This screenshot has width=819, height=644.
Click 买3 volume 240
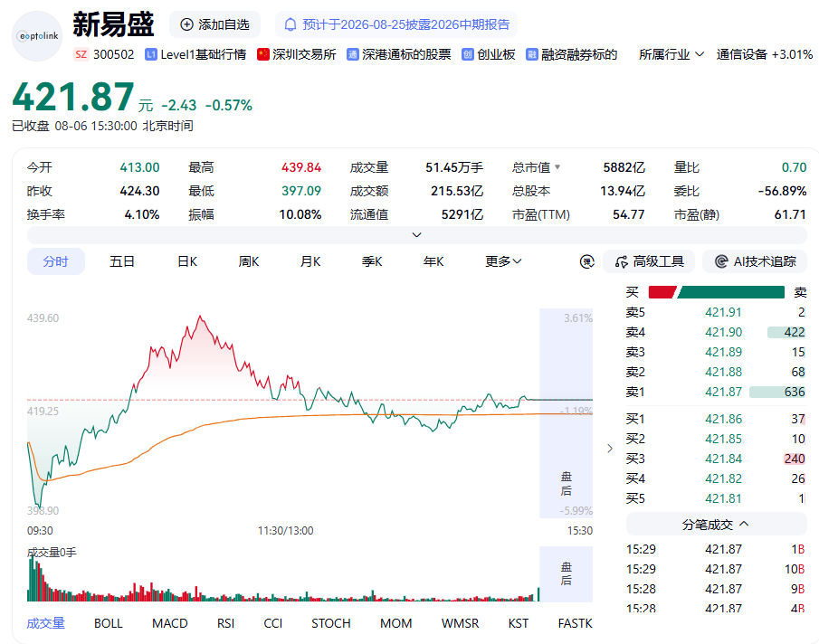point(795,459)
